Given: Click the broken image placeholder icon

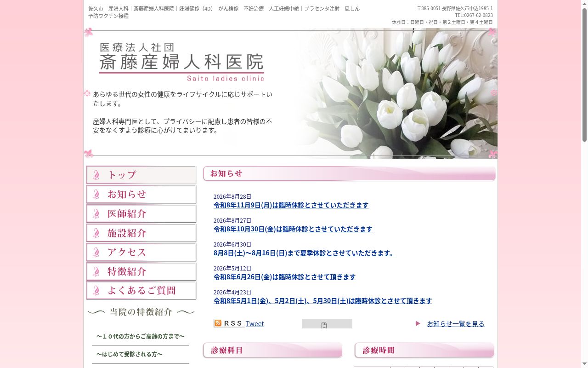Looking at the screenshot, I should [324, 325].
